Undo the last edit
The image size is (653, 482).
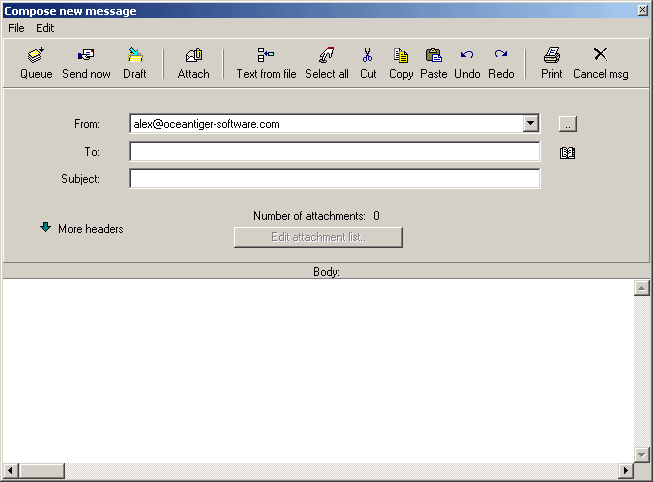pos(467,63)
